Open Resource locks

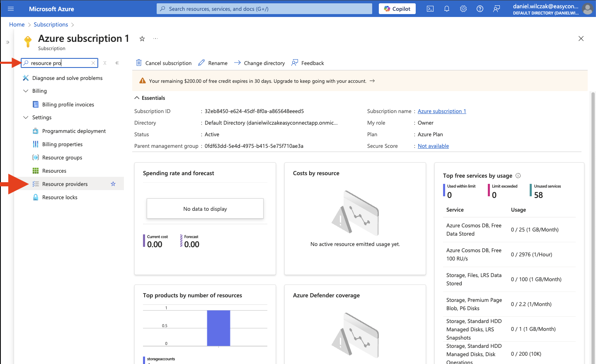coord(60,197)
